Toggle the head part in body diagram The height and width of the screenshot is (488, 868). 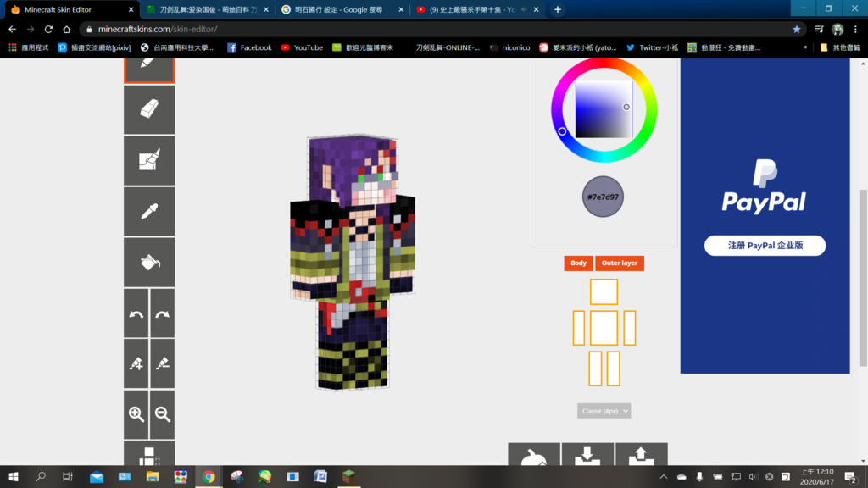[604, 292]
